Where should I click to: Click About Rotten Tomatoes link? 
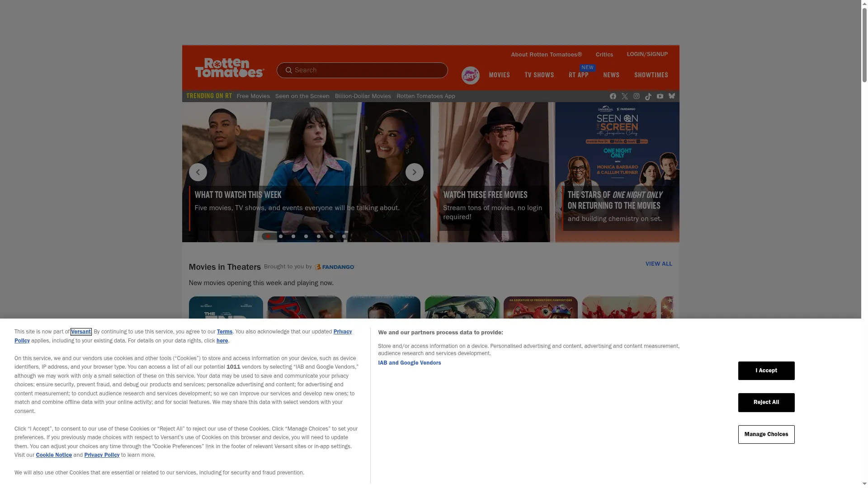coord(546,55)
